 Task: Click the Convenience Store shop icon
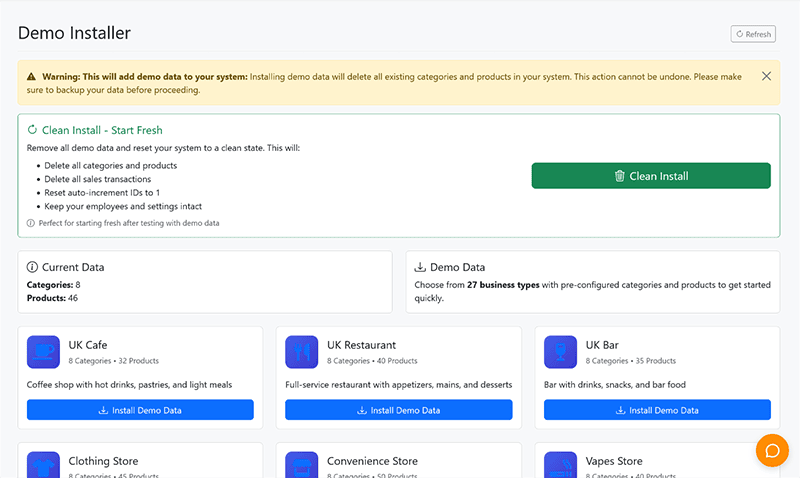tap(302, 465)
